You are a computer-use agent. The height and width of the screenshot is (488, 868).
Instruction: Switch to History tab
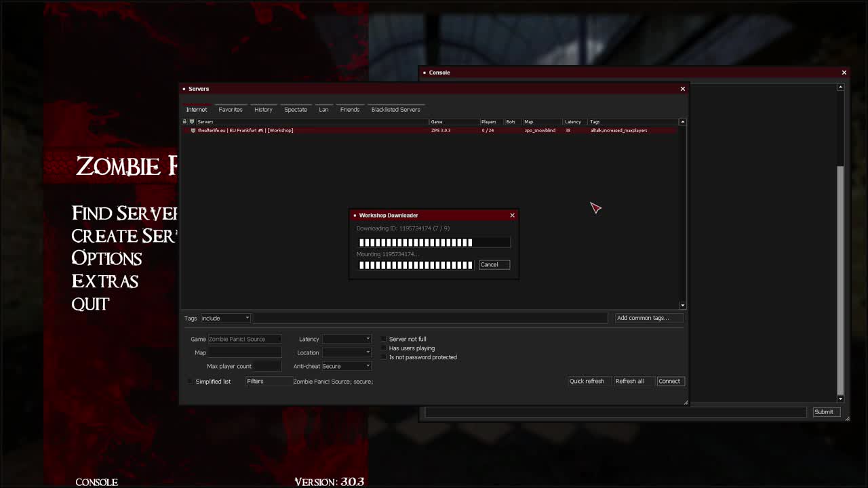(x=263, y=110)
